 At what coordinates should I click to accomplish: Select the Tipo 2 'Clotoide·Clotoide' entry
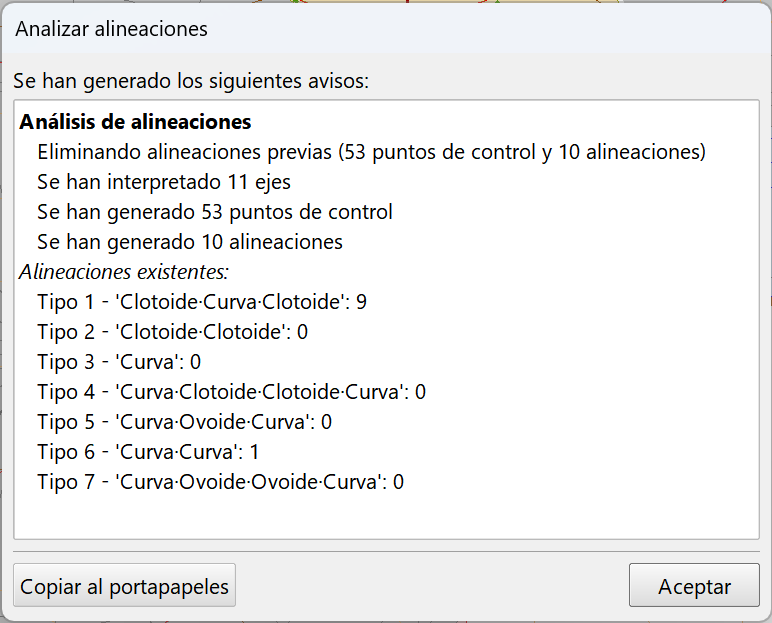(x=172, y=331)
